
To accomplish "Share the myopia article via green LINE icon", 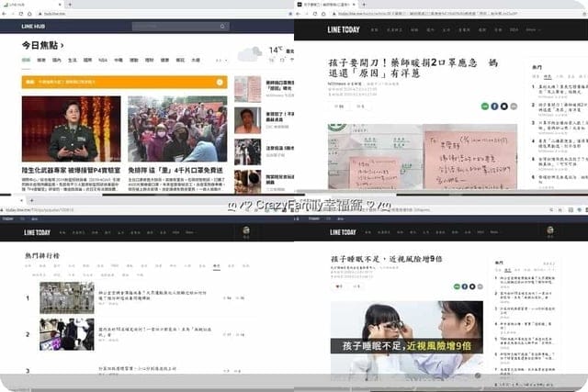I will pos(457,286).
